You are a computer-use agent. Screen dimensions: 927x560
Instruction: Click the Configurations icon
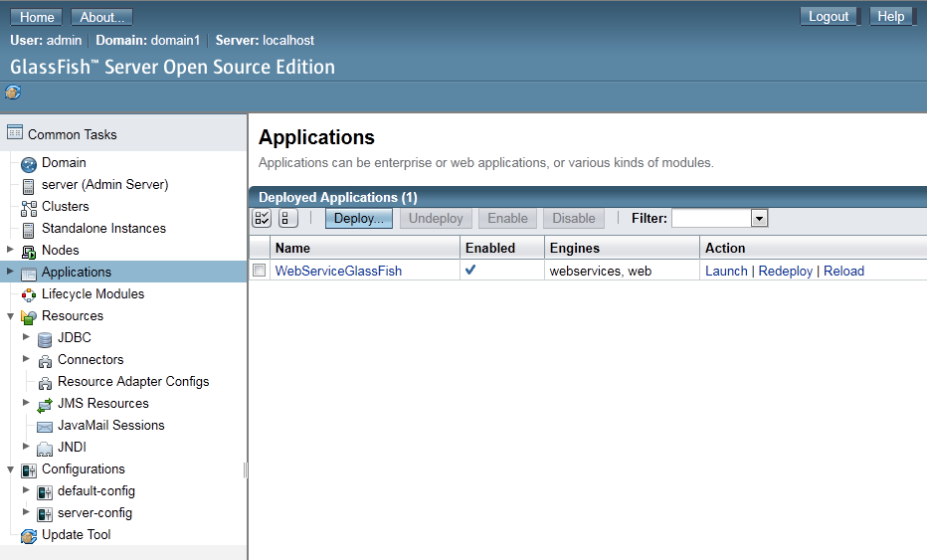click(x=29, y=470)
